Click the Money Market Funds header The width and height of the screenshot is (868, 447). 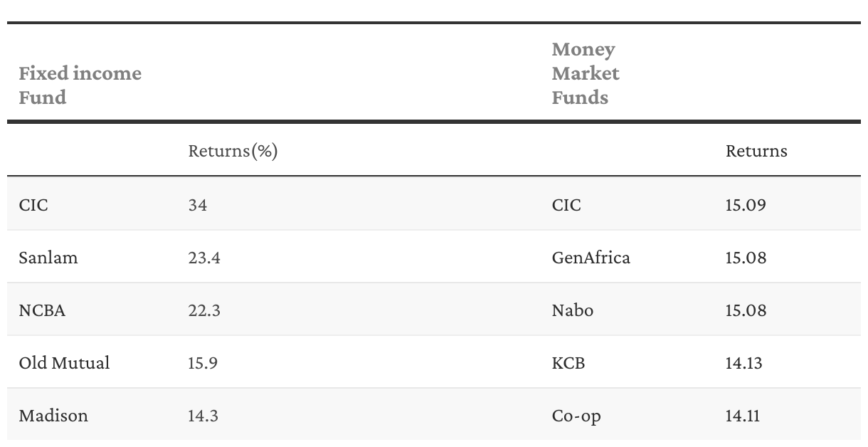click(x=585, y=73)
